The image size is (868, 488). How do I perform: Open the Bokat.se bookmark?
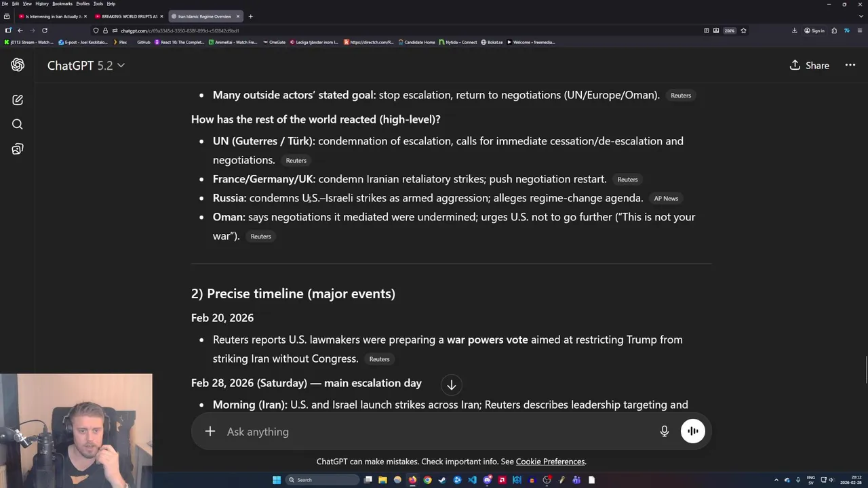(x=492, y=42)
